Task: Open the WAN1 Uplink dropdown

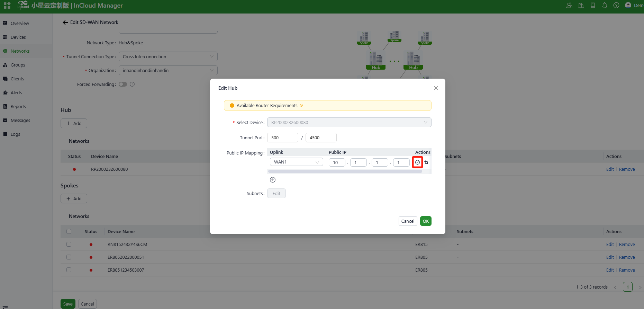Action: point(296,162)
